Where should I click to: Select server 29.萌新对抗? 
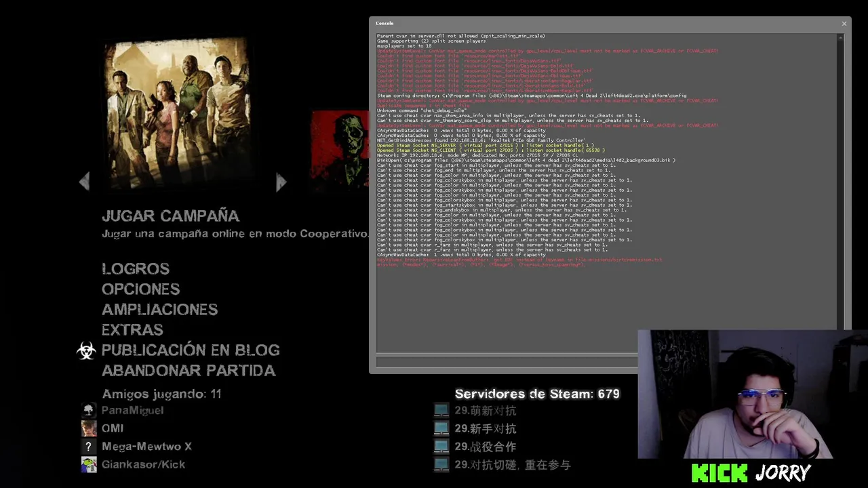[486, 410]
